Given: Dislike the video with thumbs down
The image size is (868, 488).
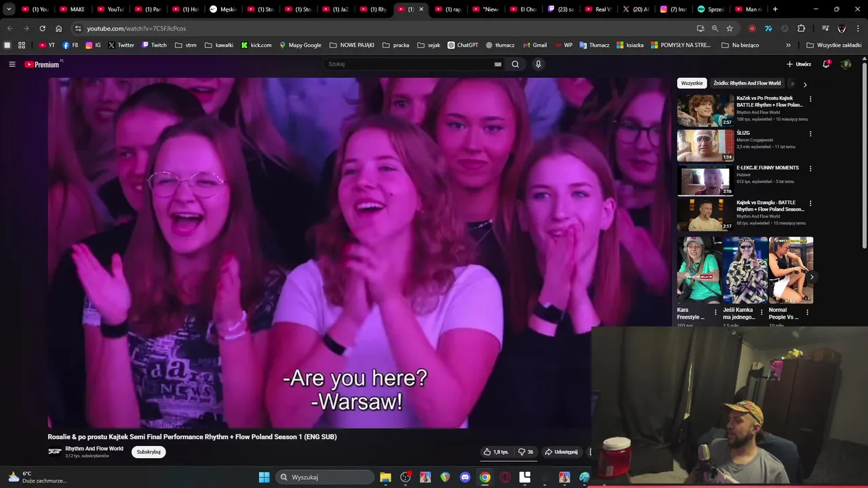Looking at the screenshot, I should click(x=526, y=452).
